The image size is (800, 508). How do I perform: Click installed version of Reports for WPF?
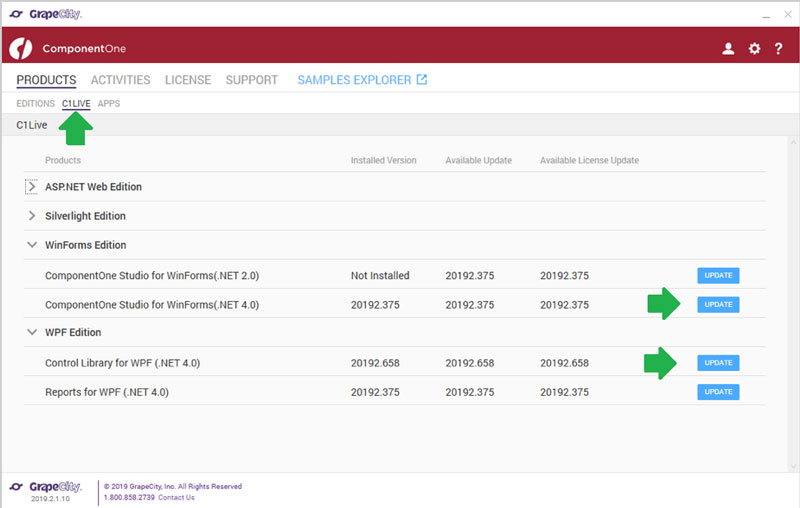375,392
